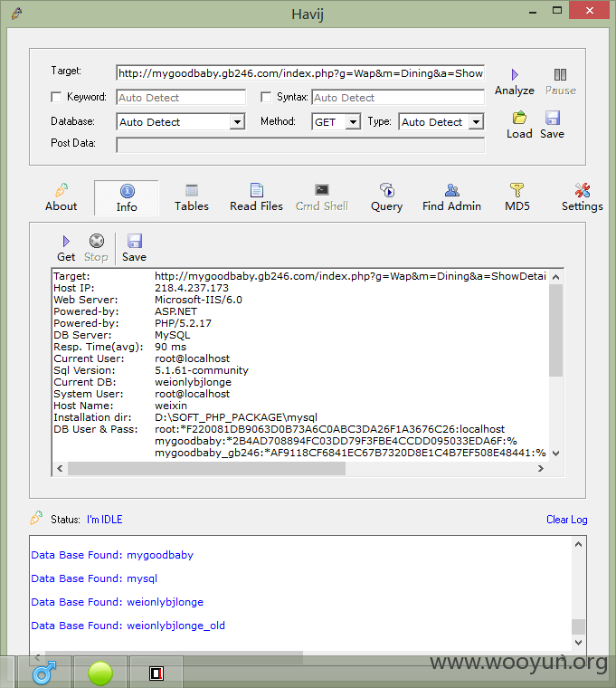
Task: Open the blue male-symbol taskbar icon
Action: coord(44,673)
